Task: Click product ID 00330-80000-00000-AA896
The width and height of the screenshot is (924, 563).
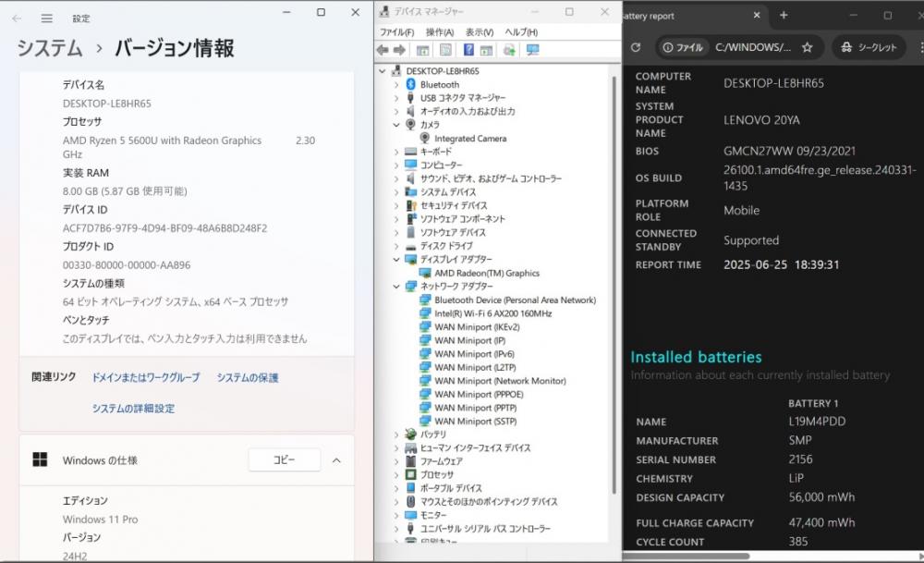Action: point(127,265)
